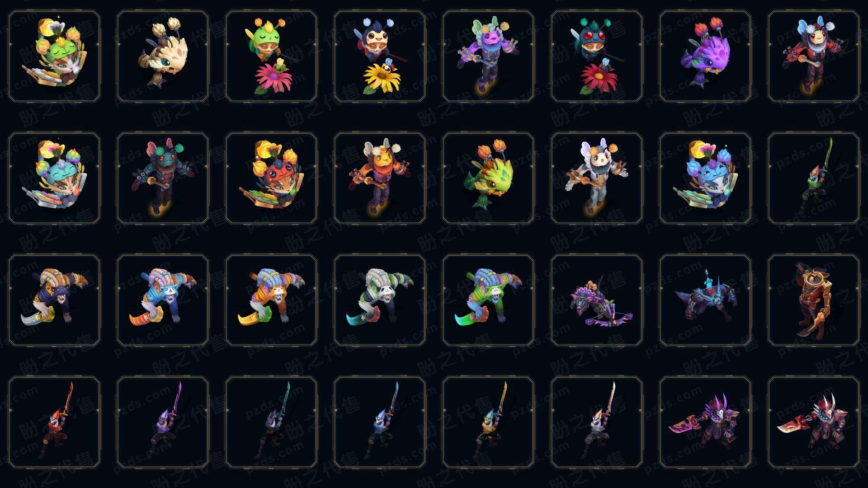Pick the green bee character on pink flower
Image resolution: width=868 pixels, height=488 pixels.
coord(271,56)
